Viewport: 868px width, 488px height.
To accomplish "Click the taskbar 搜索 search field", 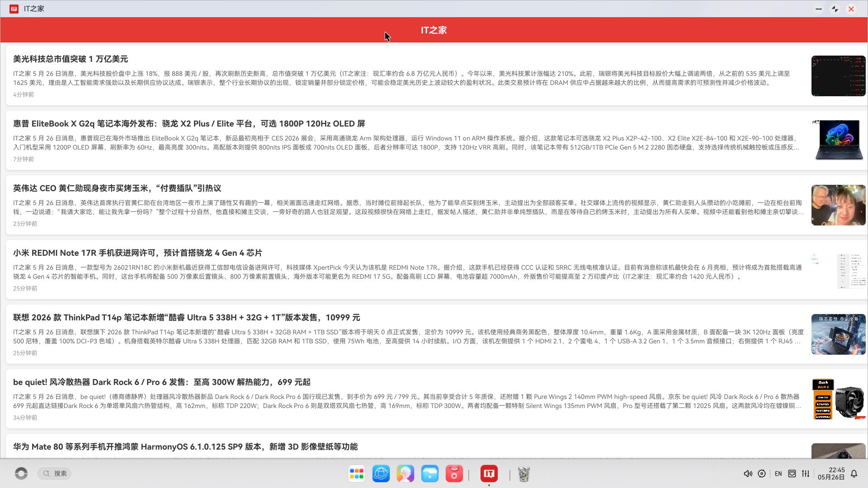I will point(55,473).
